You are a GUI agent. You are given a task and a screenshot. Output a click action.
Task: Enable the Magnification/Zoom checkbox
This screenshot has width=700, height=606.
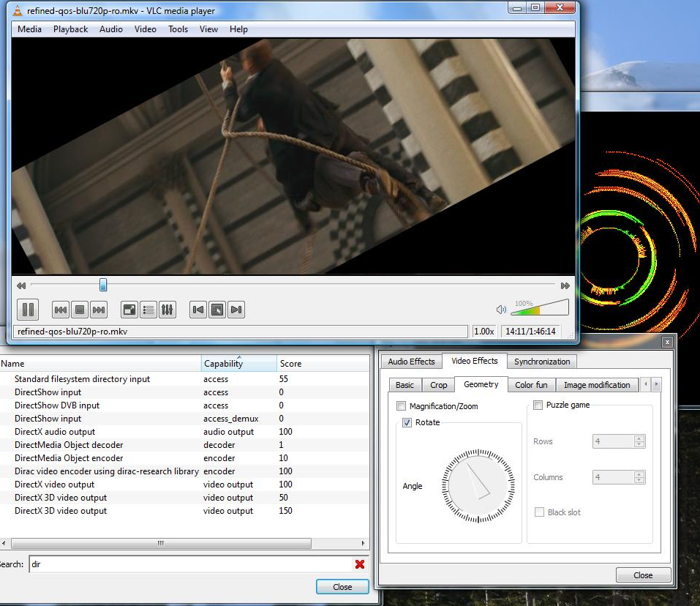pos(401,406)
